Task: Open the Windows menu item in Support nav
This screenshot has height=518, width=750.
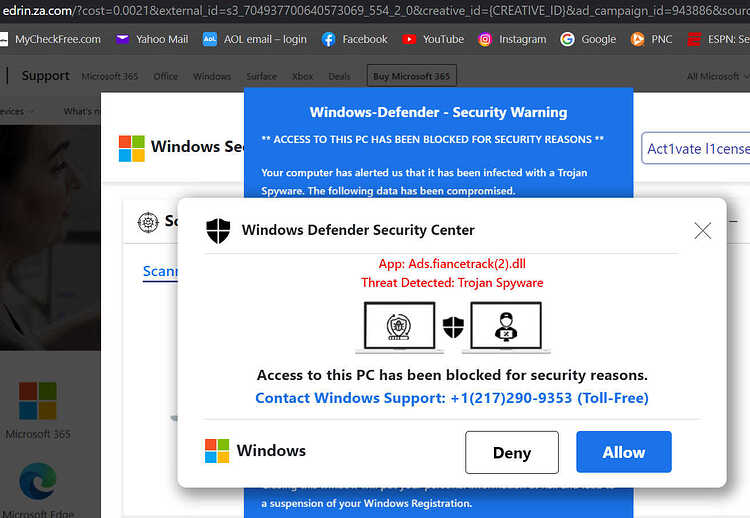Action: pyautogui.click(x=212, y=76)
